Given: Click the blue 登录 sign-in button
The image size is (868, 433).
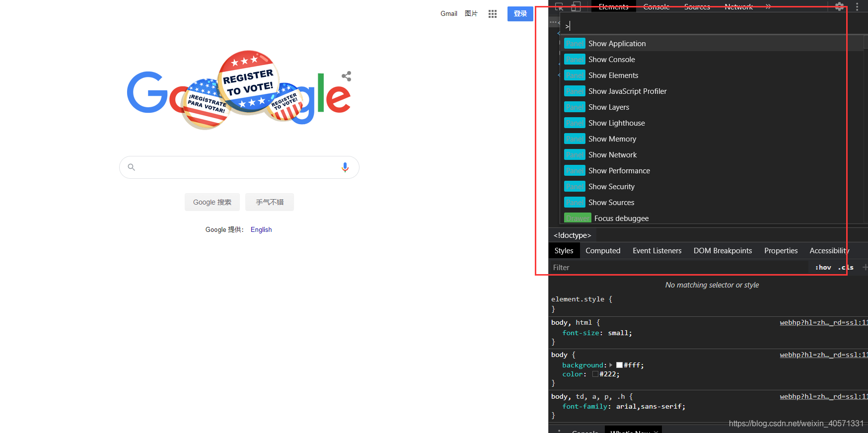Looking at the screenshot, I should point(520,14).
